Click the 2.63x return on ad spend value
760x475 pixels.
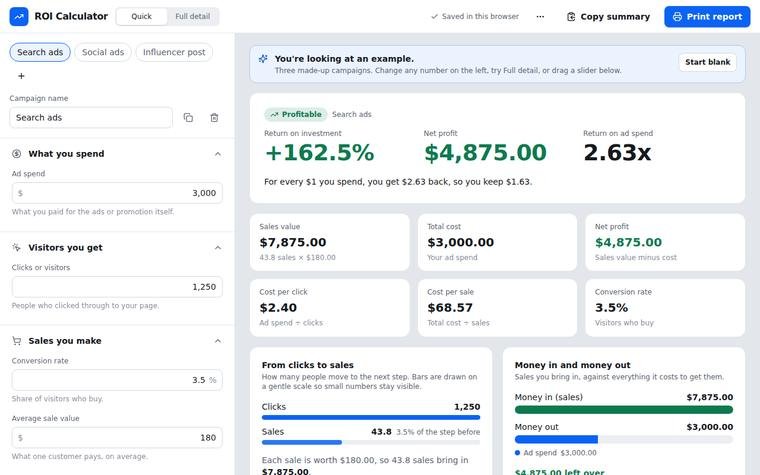(x=618, y=153)
